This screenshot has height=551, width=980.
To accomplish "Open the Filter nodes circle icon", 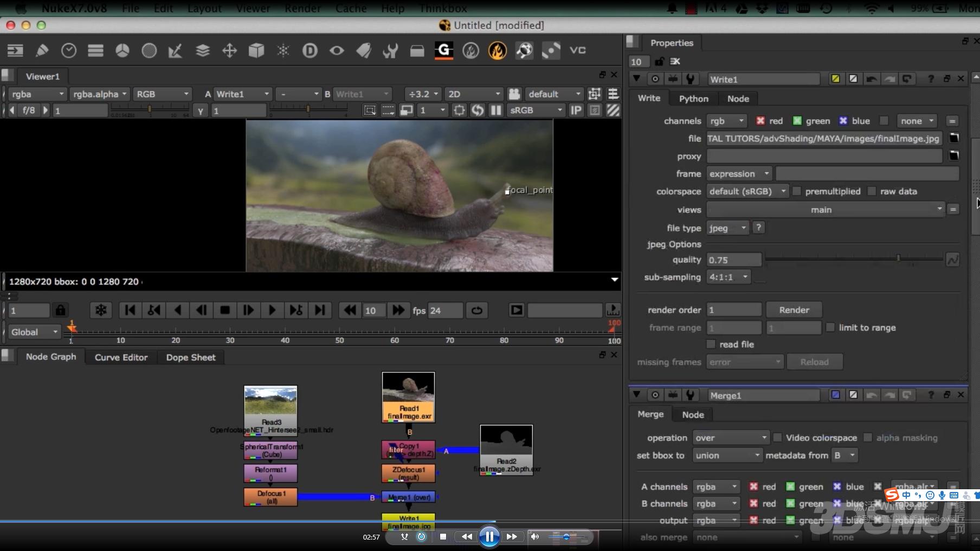I will click(149, 50).
